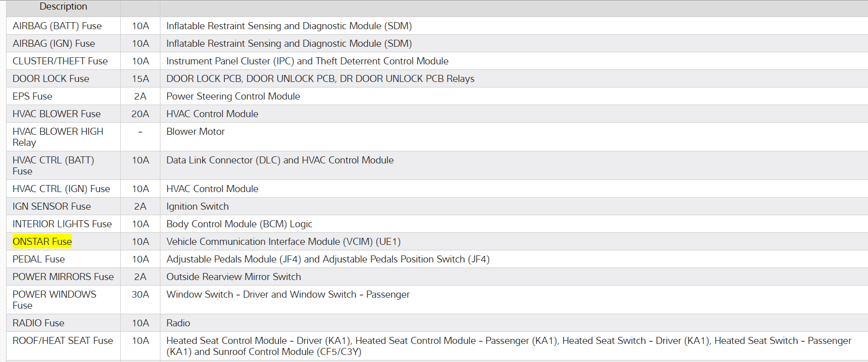Select the EPS Fuse cell

pyautogui.click(x=32, y=97)
